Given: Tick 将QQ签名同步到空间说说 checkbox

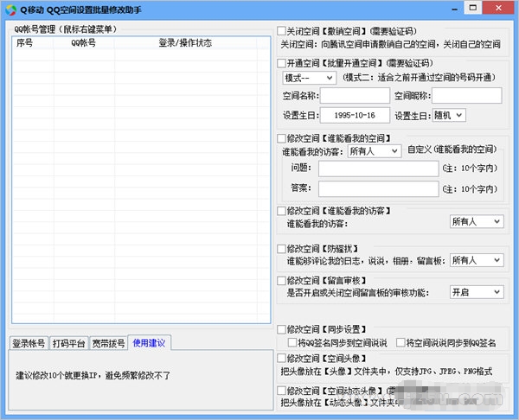Looking at the screenshot, I should pyautogui.click(x=292, y=342).
